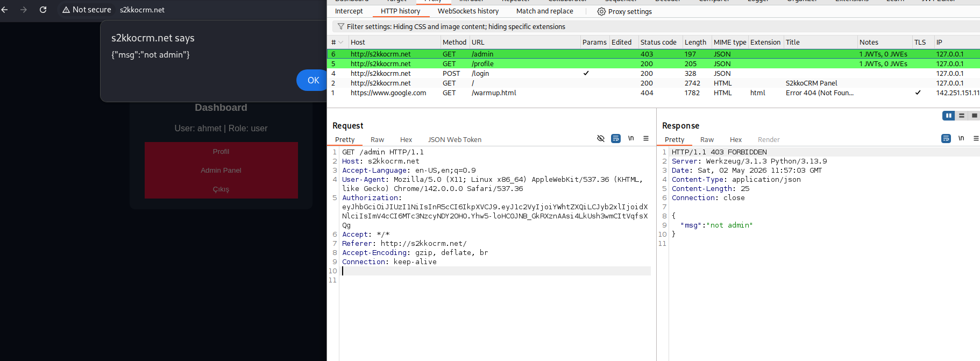Open the WebSockets history tab
Screen dimensions: 980x361
coord(468,11)
